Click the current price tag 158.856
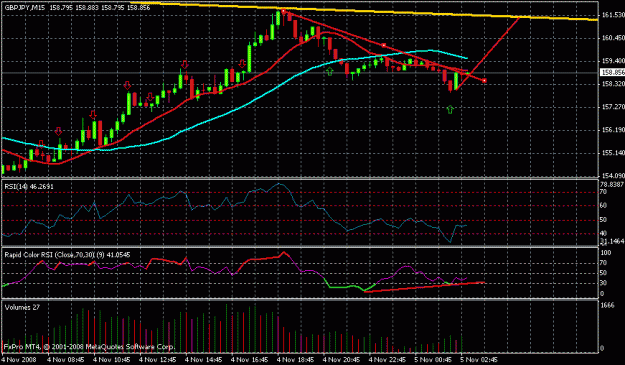The height and width of the screenshot is (365, 625). click(x=613, y=73)
